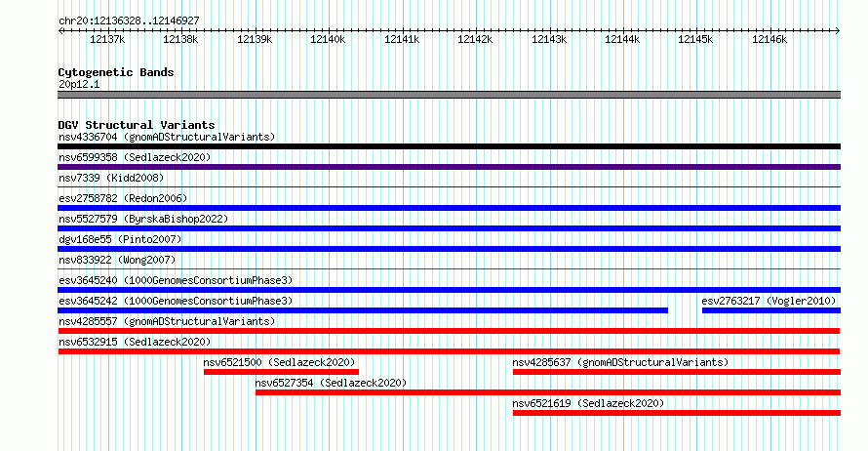Open variant nsv7339 (Kidd2008)

[111, 178]
